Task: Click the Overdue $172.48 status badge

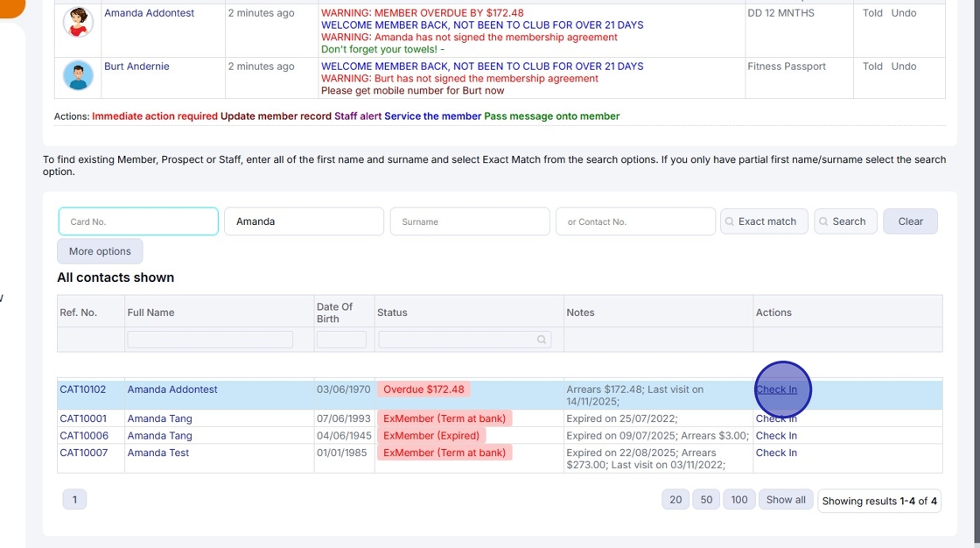Action: (423, 389)
